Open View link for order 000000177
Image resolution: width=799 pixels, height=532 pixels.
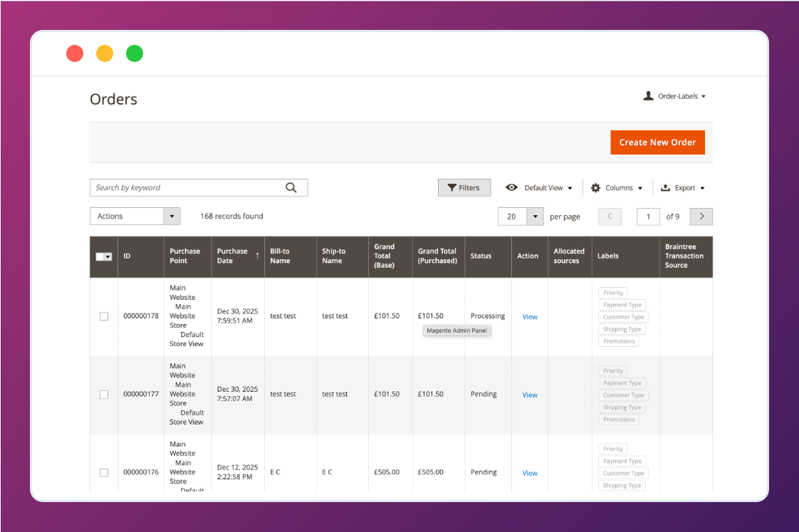[529, 395]
